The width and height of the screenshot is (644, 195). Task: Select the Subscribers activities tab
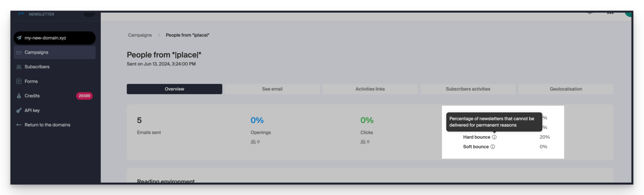(468, 89)
